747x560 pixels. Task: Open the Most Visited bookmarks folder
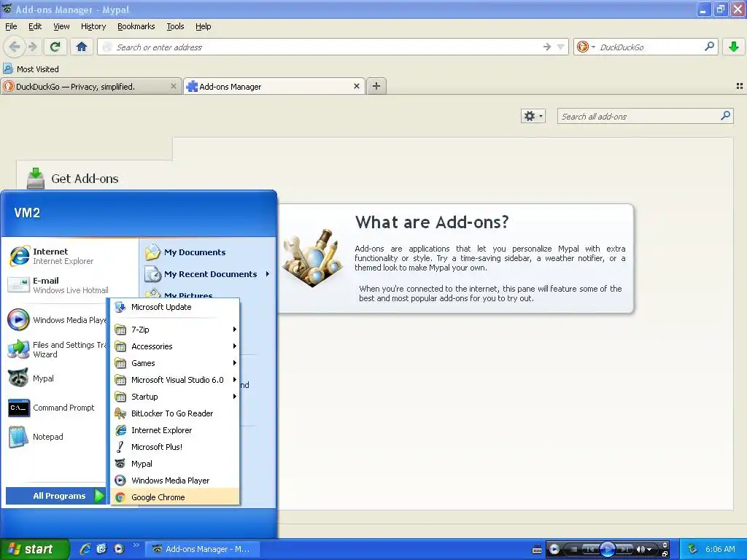coord(31,69)
